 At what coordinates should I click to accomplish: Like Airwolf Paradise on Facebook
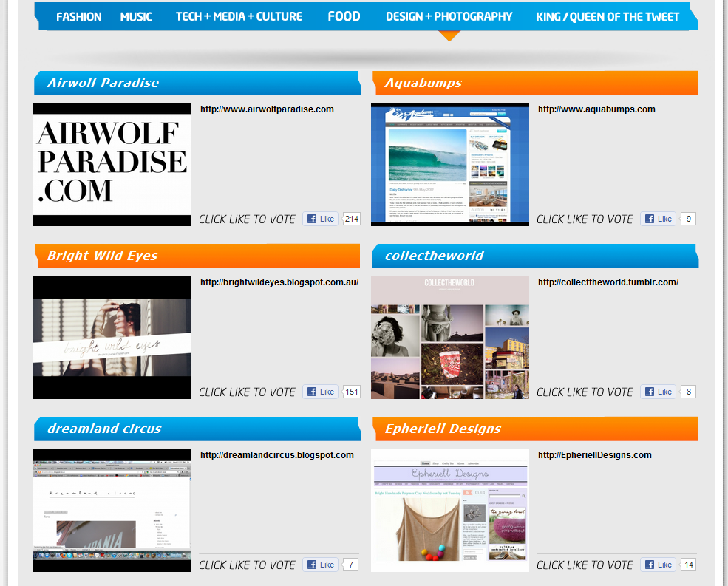pos(320,219)
